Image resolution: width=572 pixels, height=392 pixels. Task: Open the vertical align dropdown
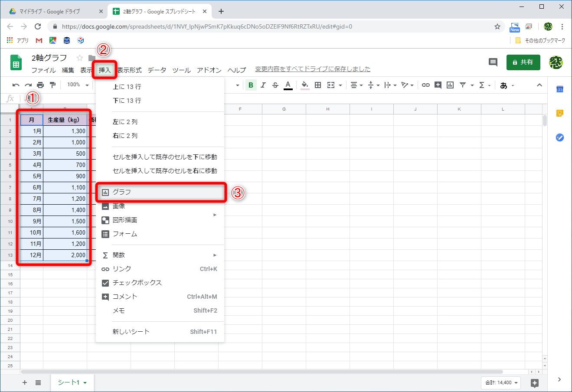373,85
